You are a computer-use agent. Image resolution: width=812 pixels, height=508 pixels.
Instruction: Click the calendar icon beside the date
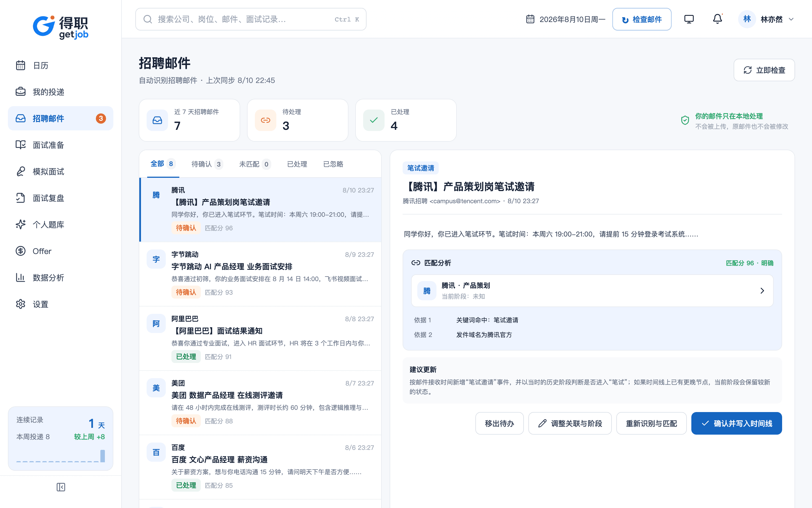(530, 19)
